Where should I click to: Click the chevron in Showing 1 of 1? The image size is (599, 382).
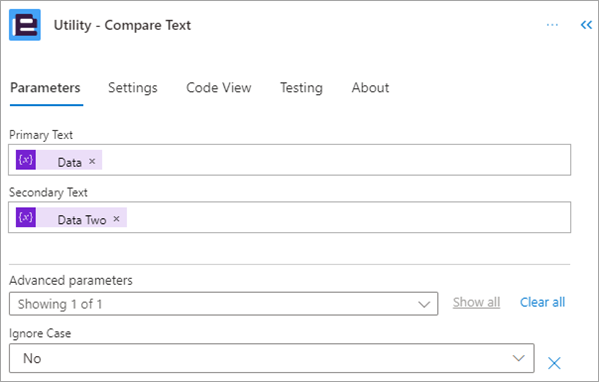pos(424,304)
